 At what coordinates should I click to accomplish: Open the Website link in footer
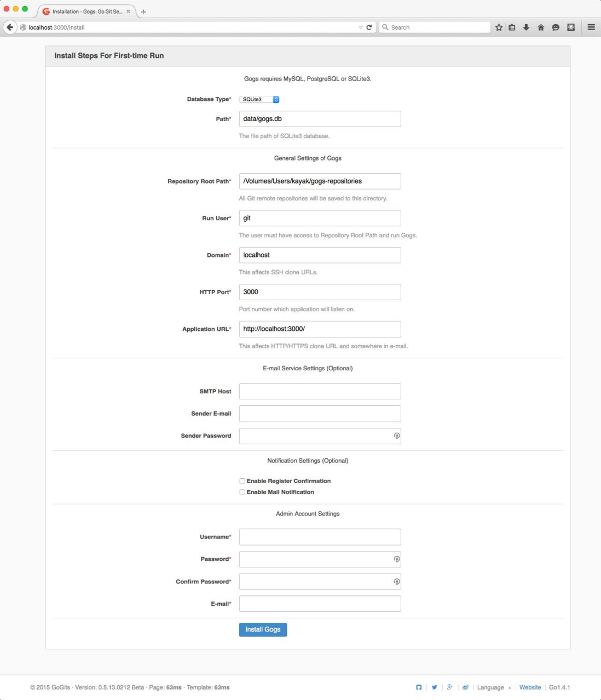point(530,687)
